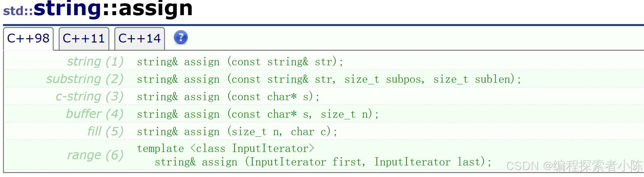644x177 pixels.
Task: Click the c-string (3) overload label
Action: pyautogui.click(x=89, y=97)
